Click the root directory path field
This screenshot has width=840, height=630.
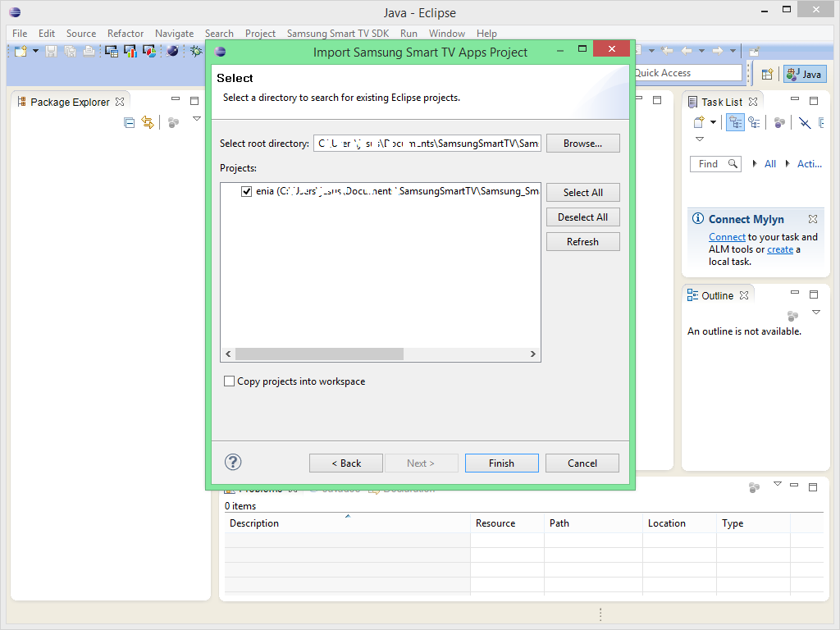pos(427,143)
